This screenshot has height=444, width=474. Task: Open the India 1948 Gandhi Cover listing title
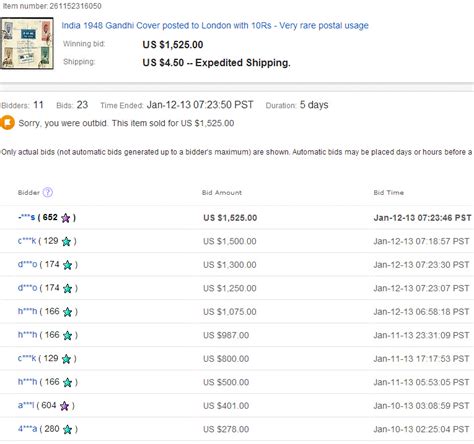coord(215,26)
